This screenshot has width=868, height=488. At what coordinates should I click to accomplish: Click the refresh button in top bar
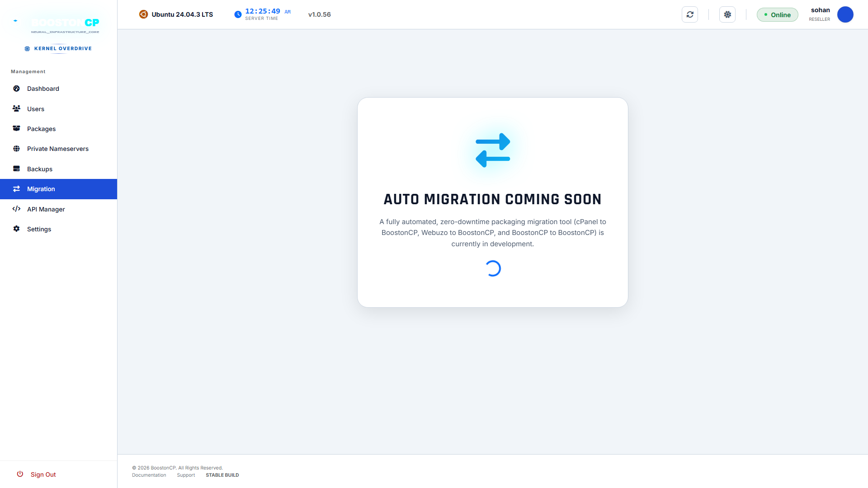point(690,14)
